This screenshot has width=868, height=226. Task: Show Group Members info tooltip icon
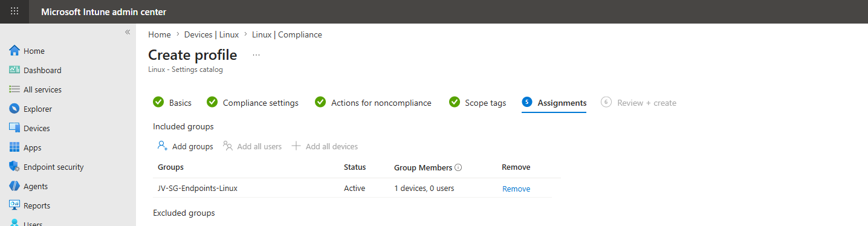458,167
